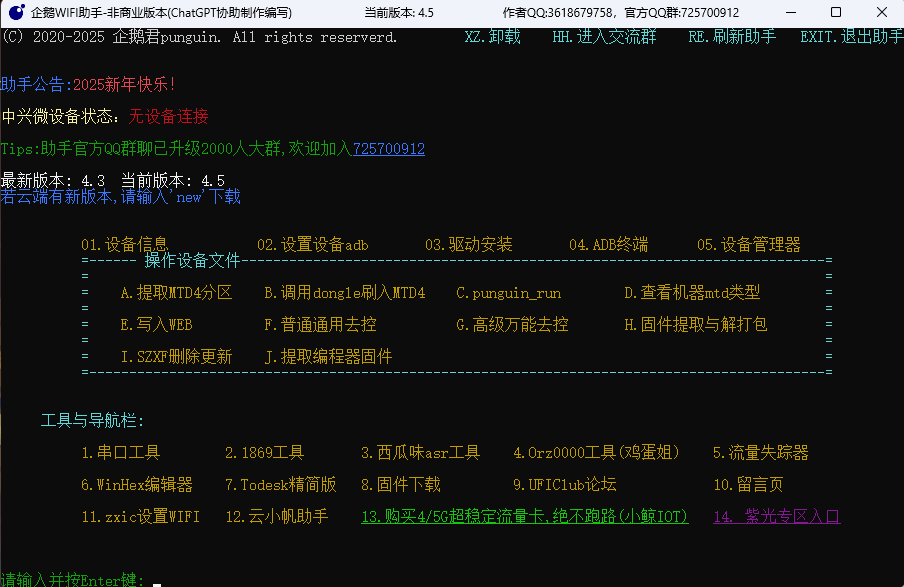Open 03.驱动安装 driver installation

click(470, 243)
